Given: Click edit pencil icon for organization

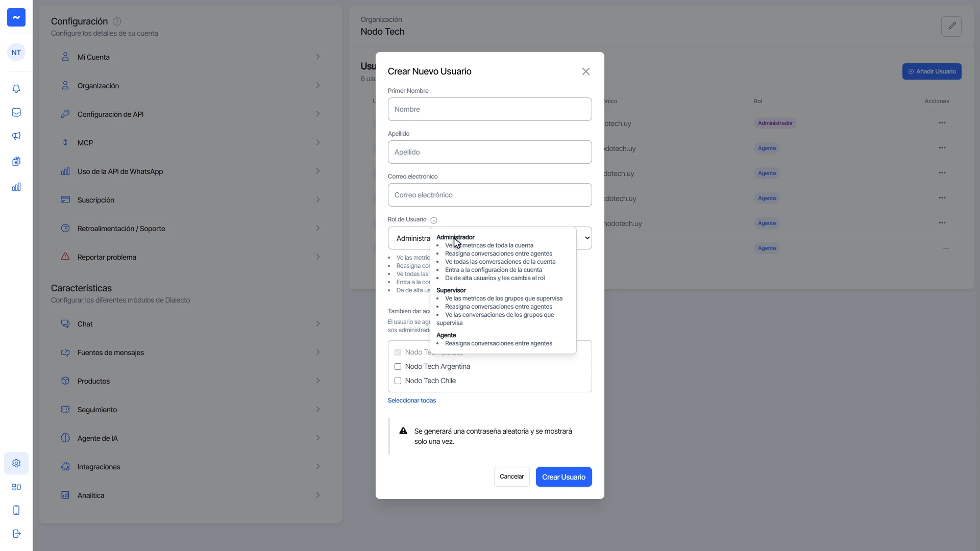Looking at the screenshot, I should click(x=951, y=26).
